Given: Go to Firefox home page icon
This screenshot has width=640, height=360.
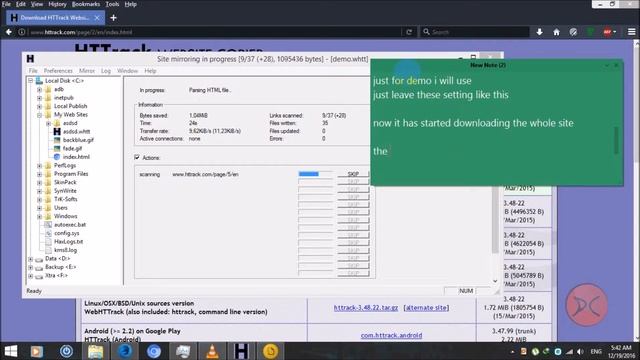Looking at the screenshot, I should 556,32.
